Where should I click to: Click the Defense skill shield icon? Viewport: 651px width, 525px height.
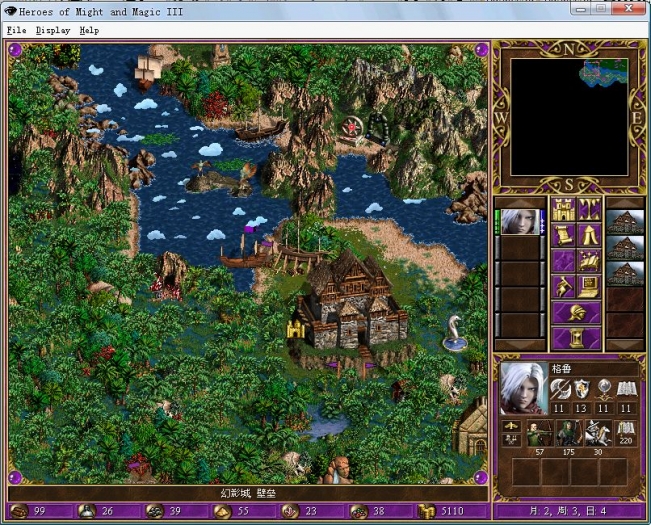[x=581, y=389]
